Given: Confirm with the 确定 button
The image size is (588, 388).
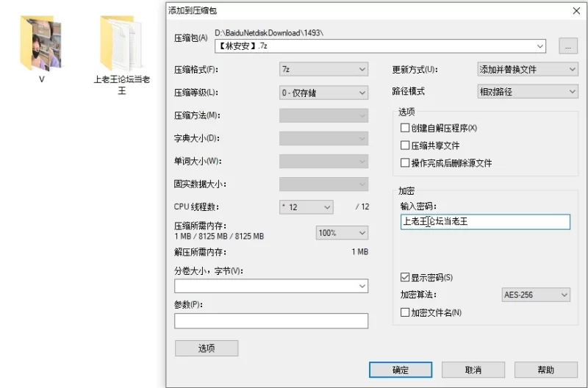Looking at the screenshot, I should point(401,370).
